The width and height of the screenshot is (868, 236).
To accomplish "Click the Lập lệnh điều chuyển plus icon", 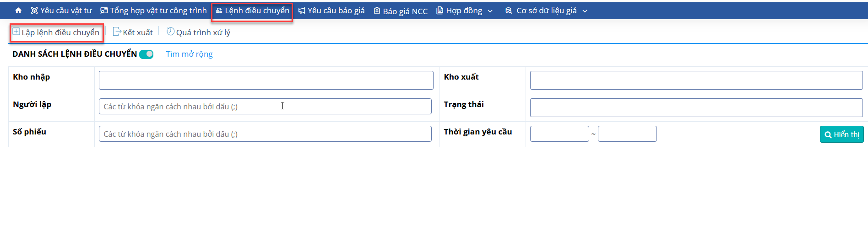I will tap(16, 32).
